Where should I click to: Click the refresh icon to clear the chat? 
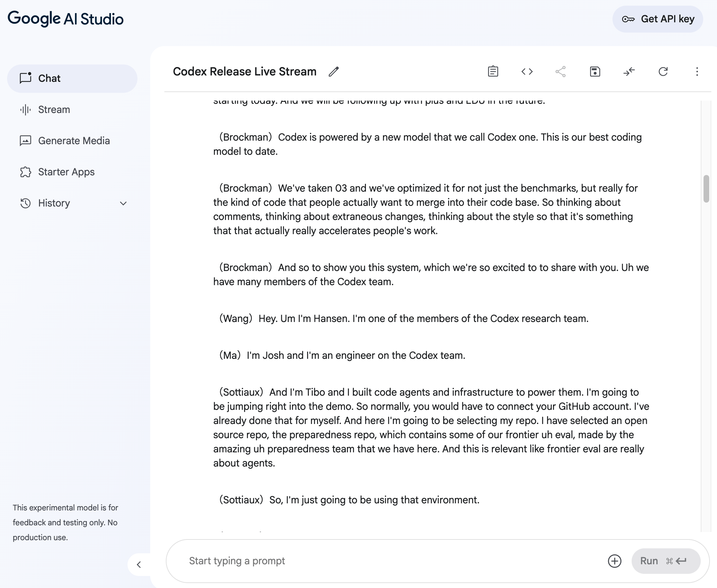coord(663,72)
